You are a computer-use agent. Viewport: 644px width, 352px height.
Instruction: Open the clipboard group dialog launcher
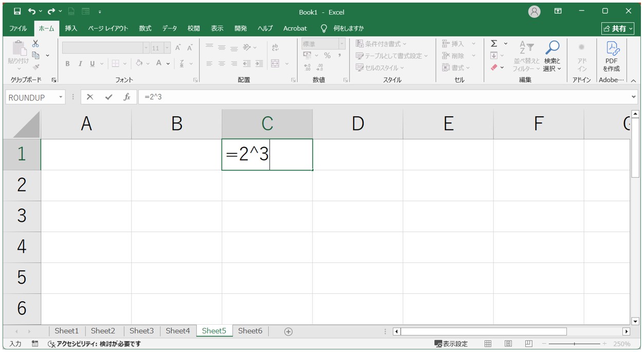pos(53,80)
